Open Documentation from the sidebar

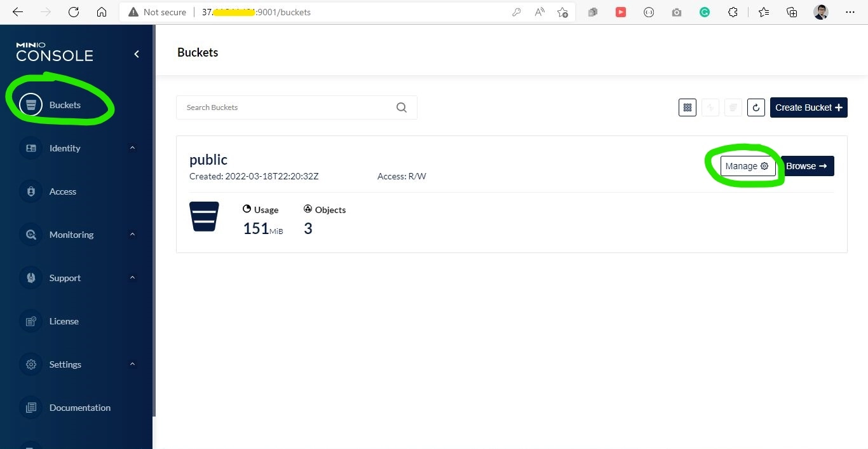[x=79, y=408]
